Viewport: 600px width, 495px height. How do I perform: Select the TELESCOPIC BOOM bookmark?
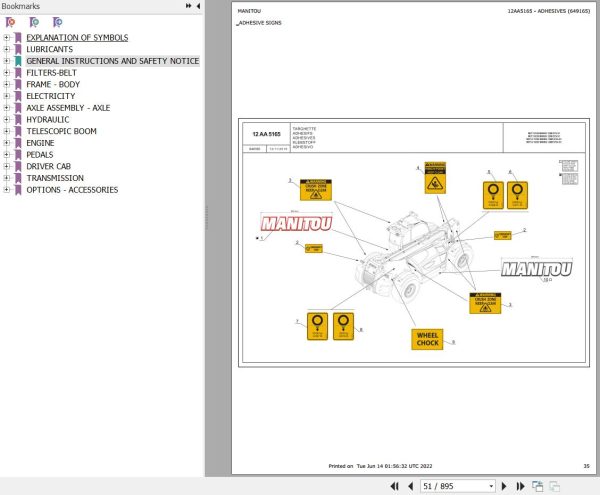point(61,131)
